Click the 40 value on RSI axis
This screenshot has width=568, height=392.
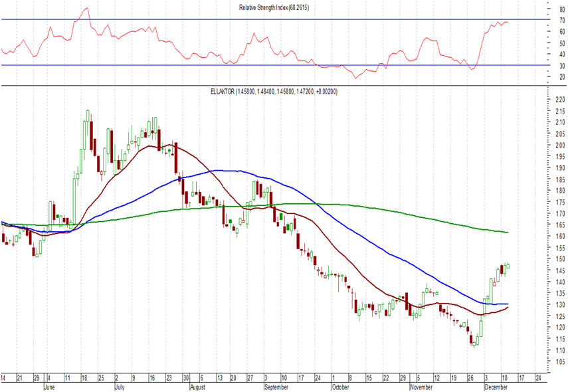pos(562,54)
